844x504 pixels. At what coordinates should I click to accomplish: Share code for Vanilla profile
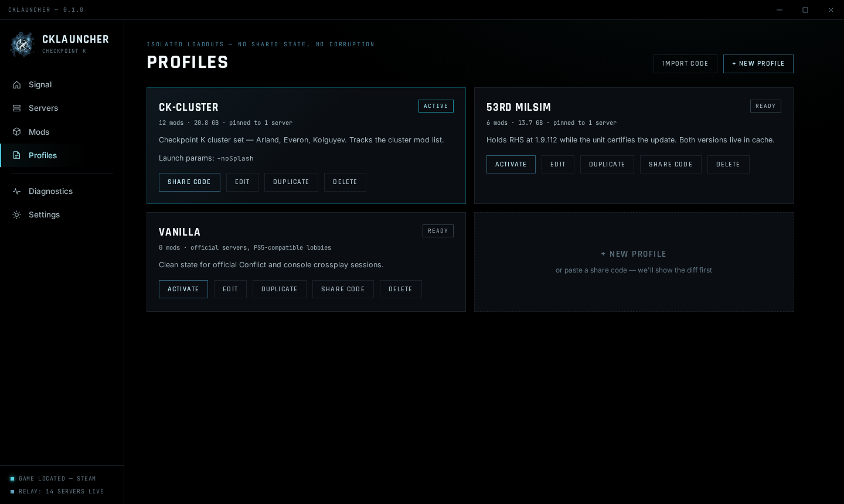click(343, 290)
